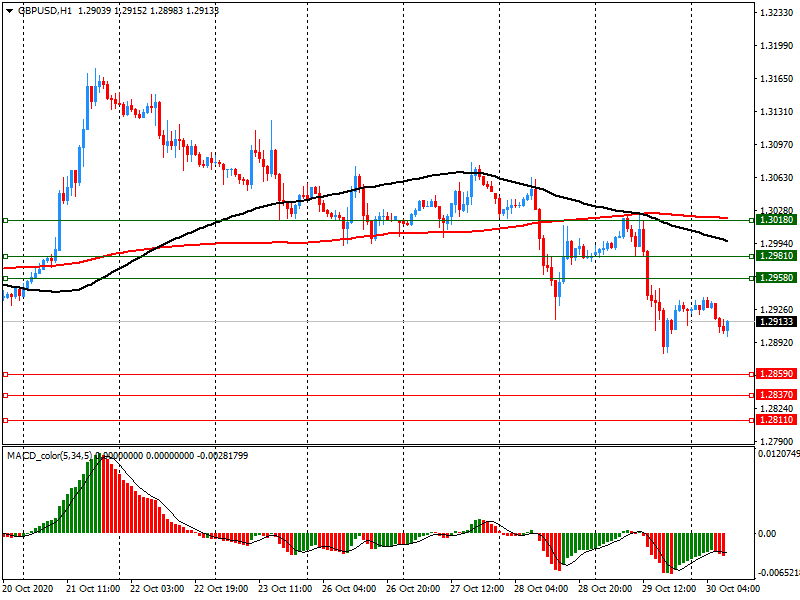Select the 1.32330 price scale value
Image resolution: width=800 pixels, height=600 pixels.
777,13
